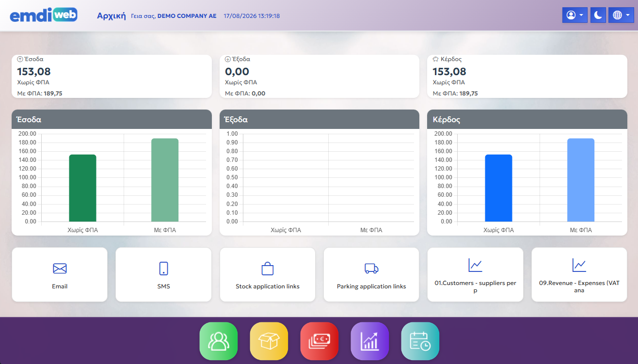The image size is (638, 364).
Task: Open the teal calendar-clock scheduling module
Action: pos(420,341)
